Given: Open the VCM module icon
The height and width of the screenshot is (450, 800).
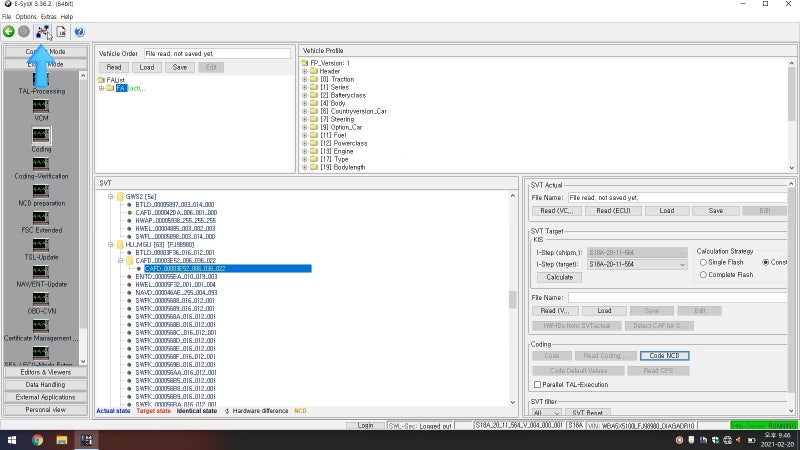Looking at the screenshot, I should pyautogui.click(x=41, y=106).
